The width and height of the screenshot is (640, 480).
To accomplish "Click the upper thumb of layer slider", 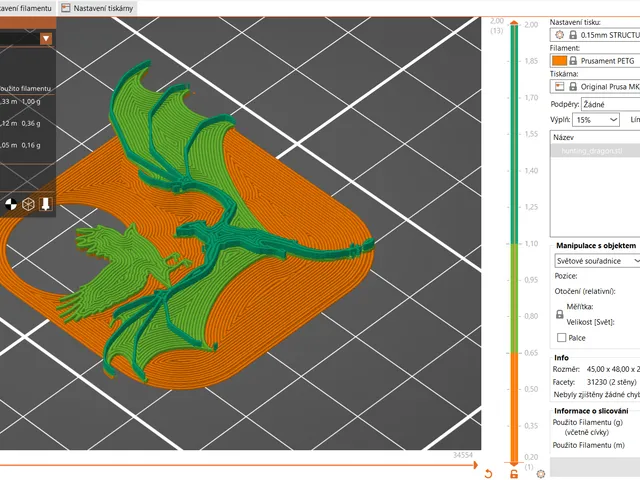I will click(514, 23).
